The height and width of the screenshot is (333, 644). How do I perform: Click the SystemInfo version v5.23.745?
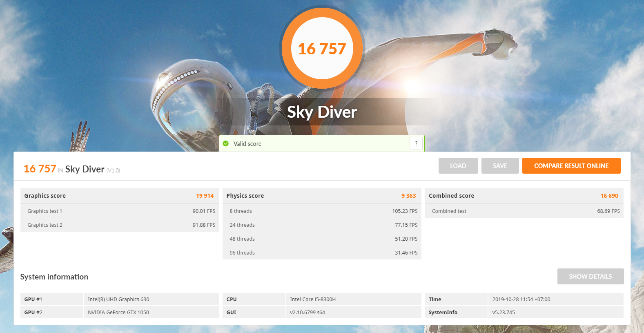tap(504, 313)
